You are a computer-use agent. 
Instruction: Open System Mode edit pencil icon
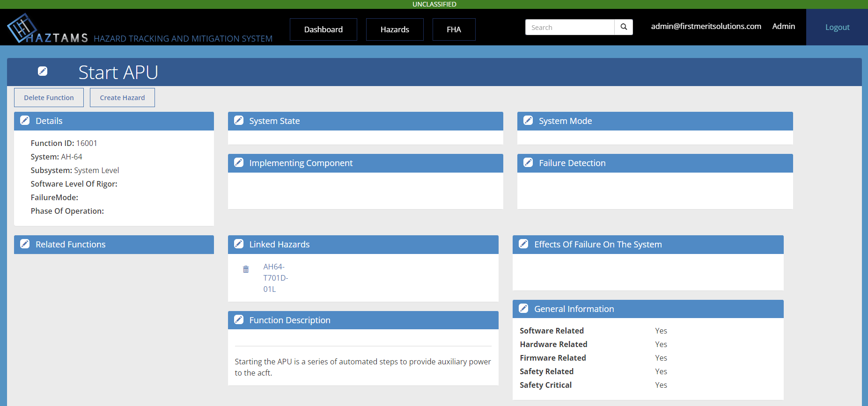click(528, 120)
